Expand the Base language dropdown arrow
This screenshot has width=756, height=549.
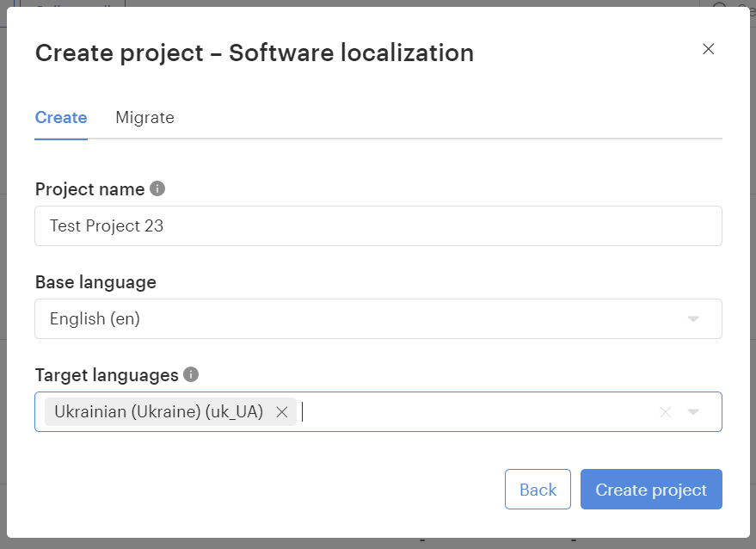[x=693, y=319]
